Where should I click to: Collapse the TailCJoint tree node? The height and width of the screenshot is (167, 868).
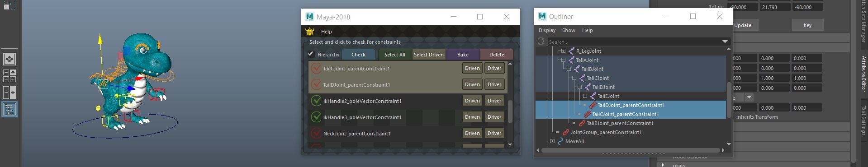point(574,78)
